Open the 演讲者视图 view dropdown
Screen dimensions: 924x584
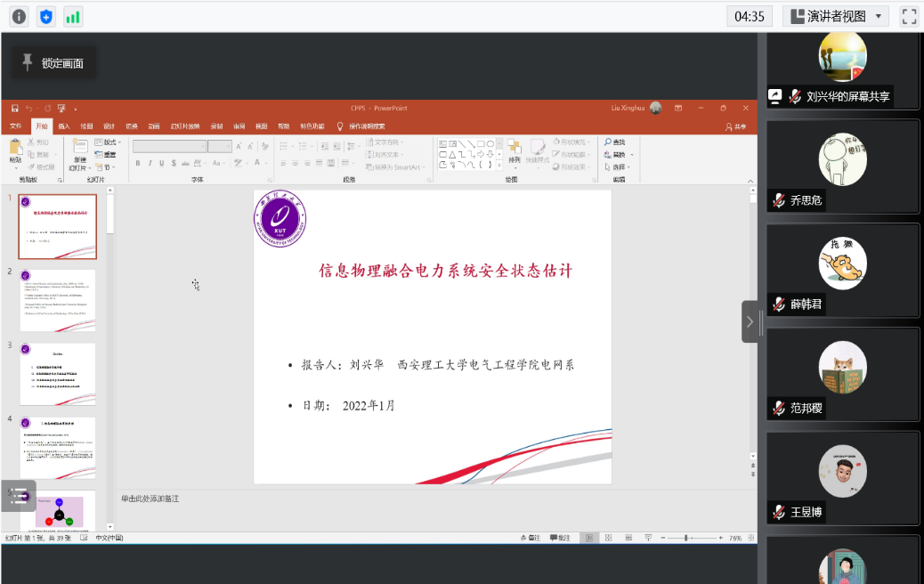coord(835,16)
